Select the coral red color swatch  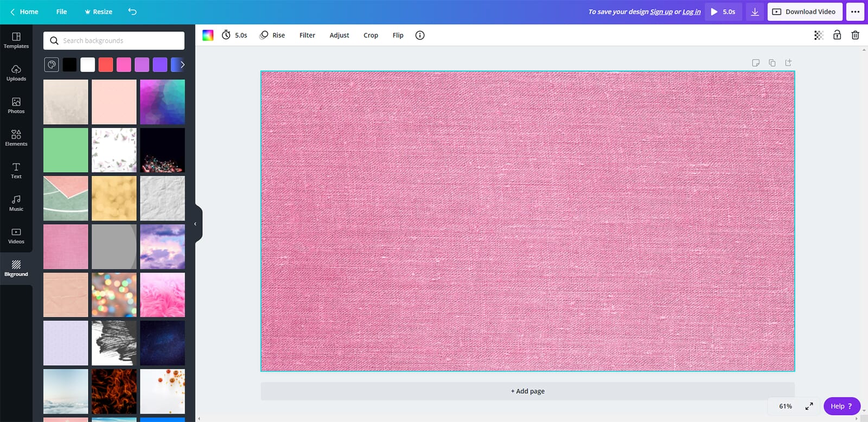click(106, 65)
